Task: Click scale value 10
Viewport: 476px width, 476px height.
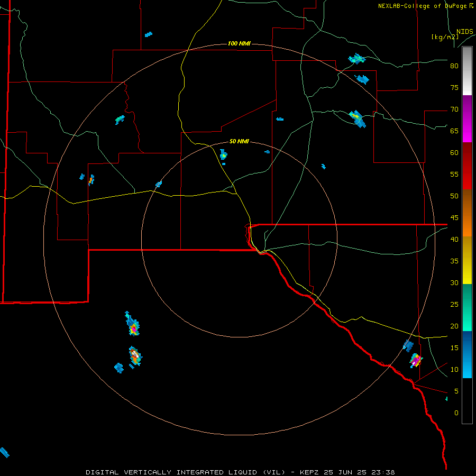Action: click(454, 370)
